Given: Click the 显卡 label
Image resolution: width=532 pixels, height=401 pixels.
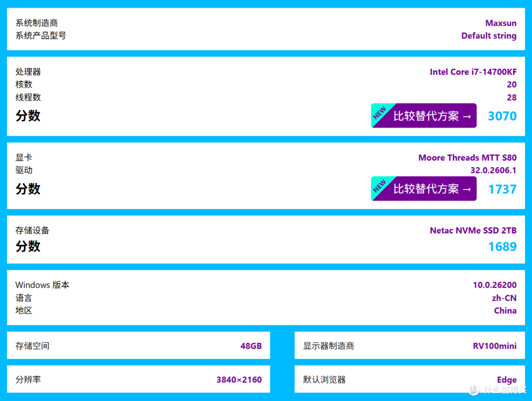Looking at the screenshot, I should click(x=24, y=157).
